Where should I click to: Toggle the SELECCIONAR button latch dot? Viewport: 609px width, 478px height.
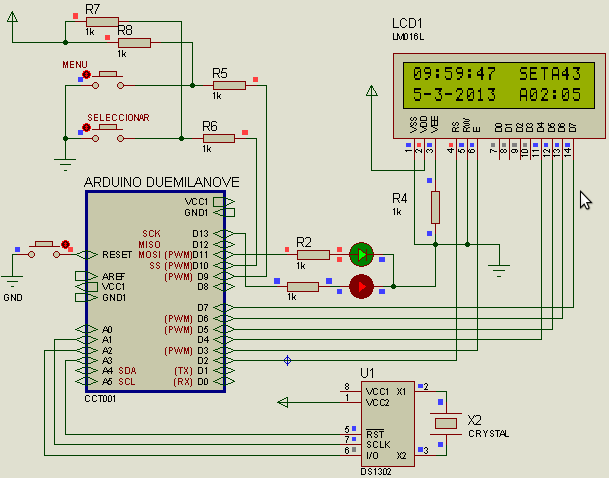(86, 127)
